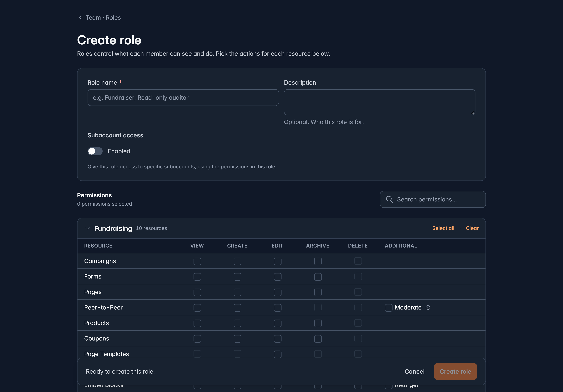The height and width of the screenshot is (392, 563).
Task: Check the Coupons Archive checkbox
Action: pos(318,339)
